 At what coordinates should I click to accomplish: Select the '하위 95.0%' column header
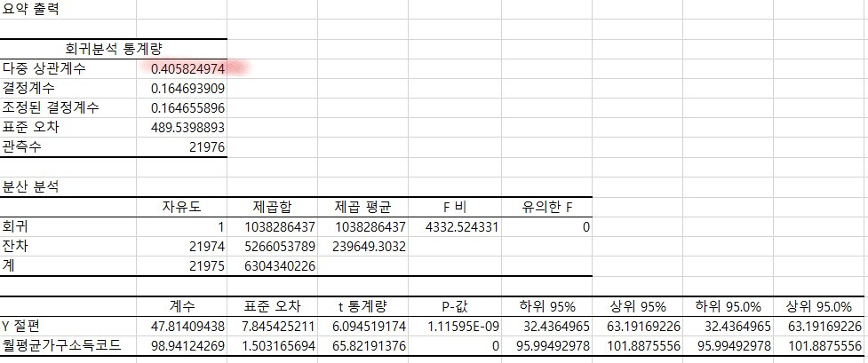(729, 306)
